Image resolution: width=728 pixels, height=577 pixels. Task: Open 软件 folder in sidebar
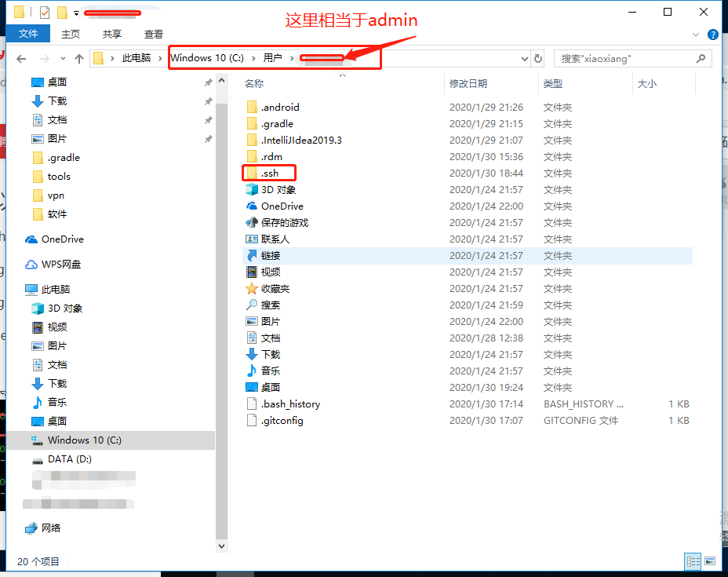[x=56, y=214]
